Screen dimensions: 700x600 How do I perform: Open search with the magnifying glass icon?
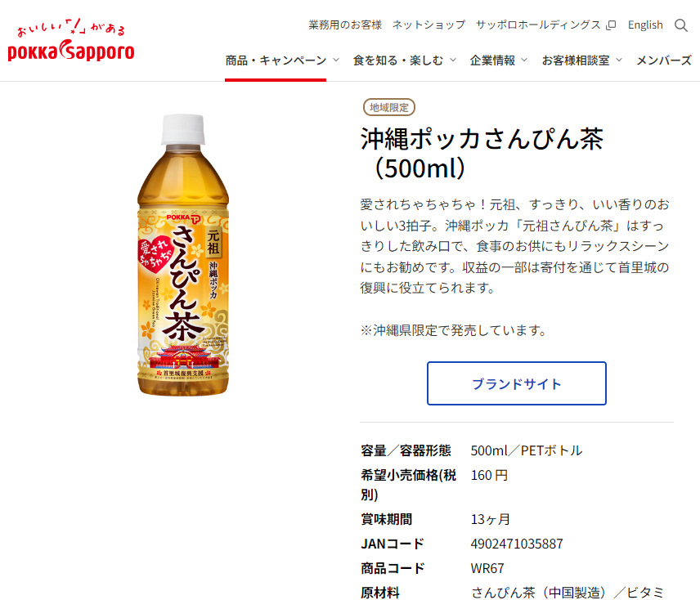[680, 25]
